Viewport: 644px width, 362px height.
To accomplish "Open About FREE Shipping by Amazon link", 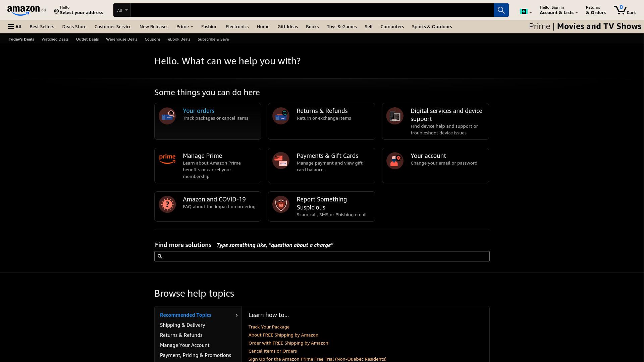I will pos(283,335).
